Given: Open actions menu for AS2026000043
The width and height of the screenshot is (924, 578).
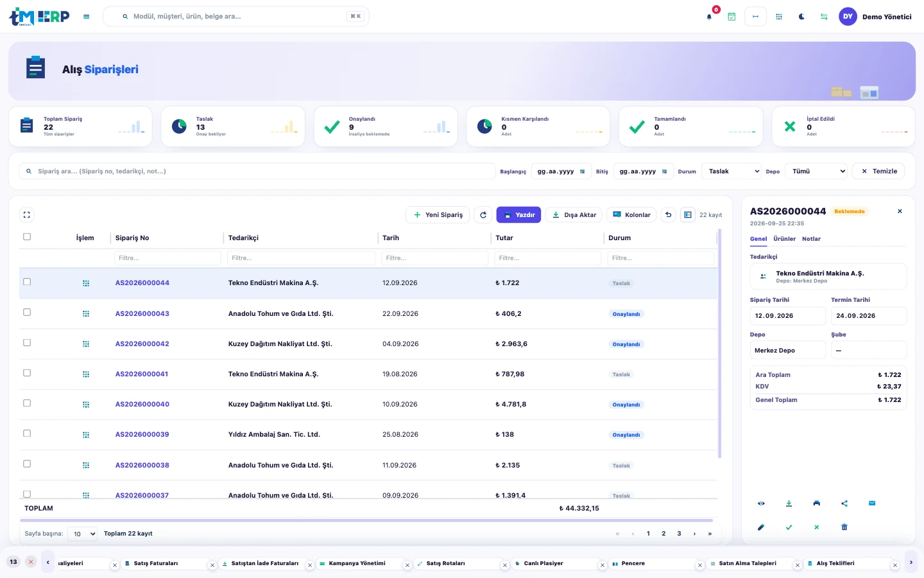Looking at the screenshot, I should point(86,314).
